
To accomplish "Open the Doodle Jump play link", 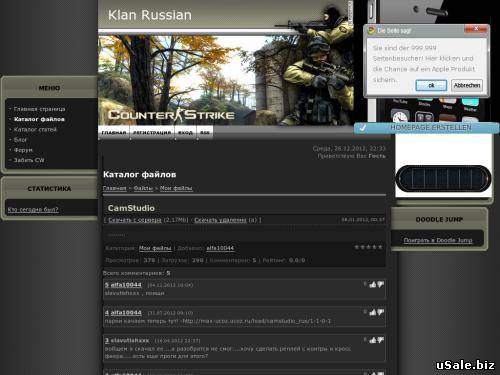I will point(438,240).
